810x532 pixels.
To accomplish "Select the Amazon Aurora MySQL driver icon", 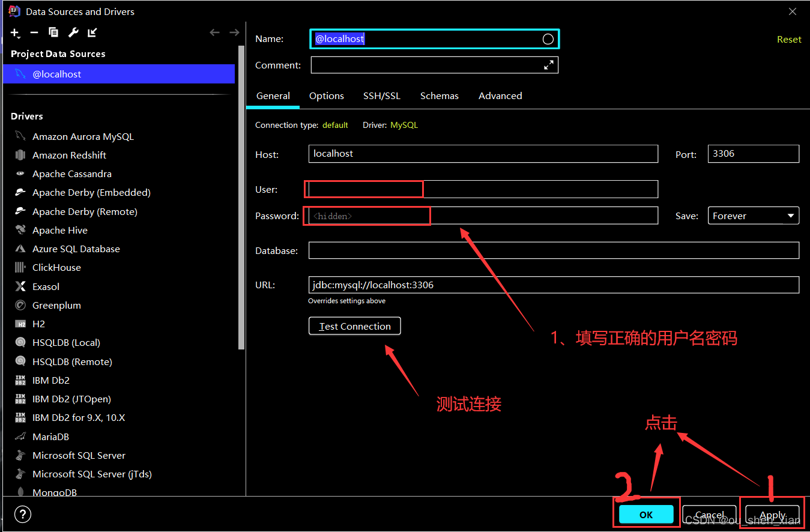I will tap(20, 136).
